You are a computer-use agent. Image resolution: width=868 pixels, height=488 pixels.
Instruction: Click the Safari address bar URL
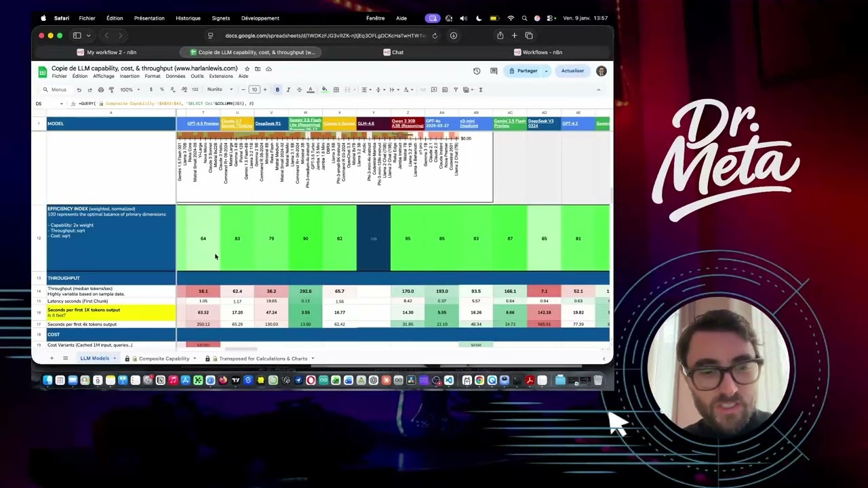tap(324, 35)
